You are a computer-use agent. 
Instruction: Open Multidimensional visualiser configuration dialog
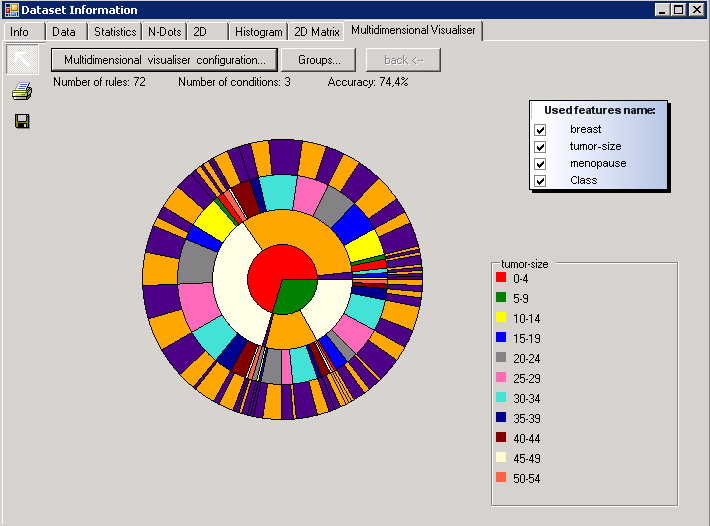tap(164, 60)
